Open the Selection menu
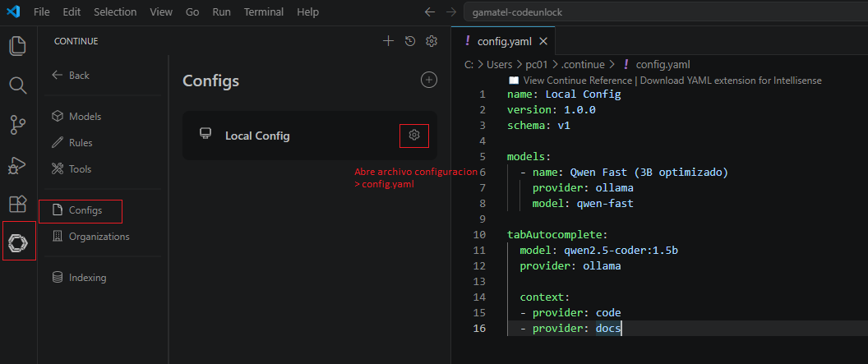The height and width of the screenshot is (364, 868). 115,12
